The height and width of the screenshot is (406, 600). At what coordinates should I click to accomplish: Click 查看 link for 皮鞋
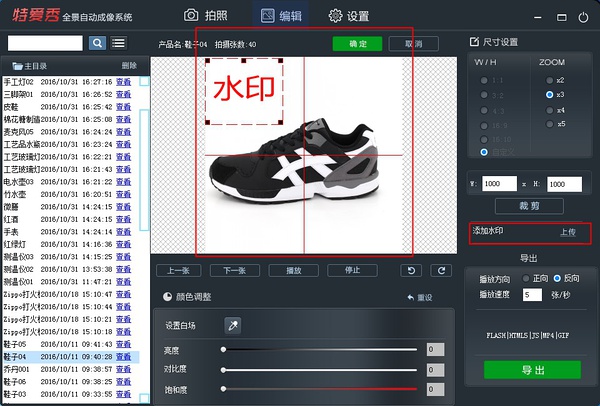pyautogui.click(x=124, y=107)
